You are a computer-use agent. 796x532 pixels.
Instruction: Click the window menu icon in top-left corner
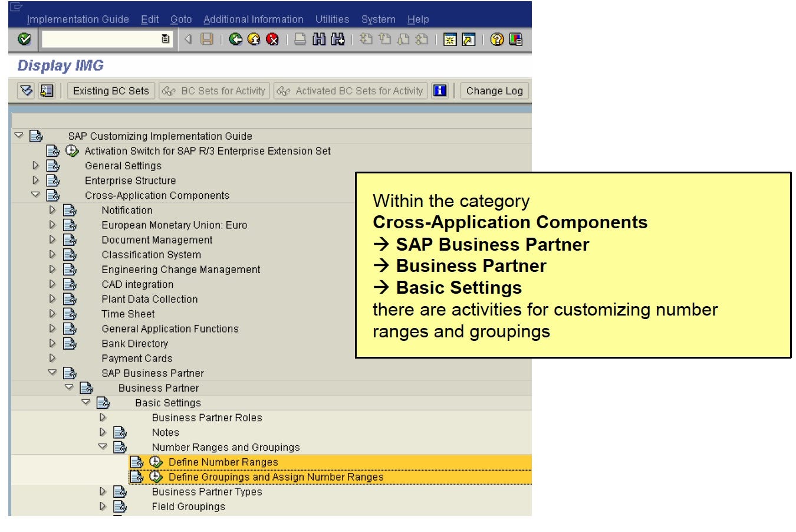[x=16, y=7]
